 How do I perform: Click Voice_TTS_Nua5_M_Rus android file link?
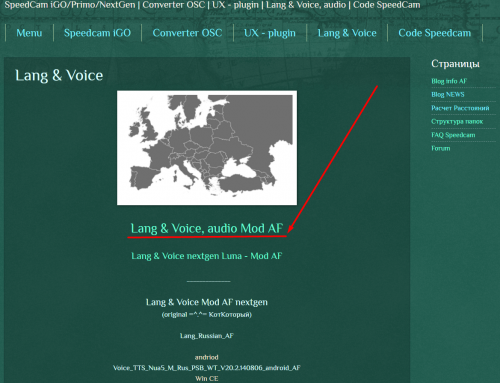pyautogui.click(x=207, y=368)
